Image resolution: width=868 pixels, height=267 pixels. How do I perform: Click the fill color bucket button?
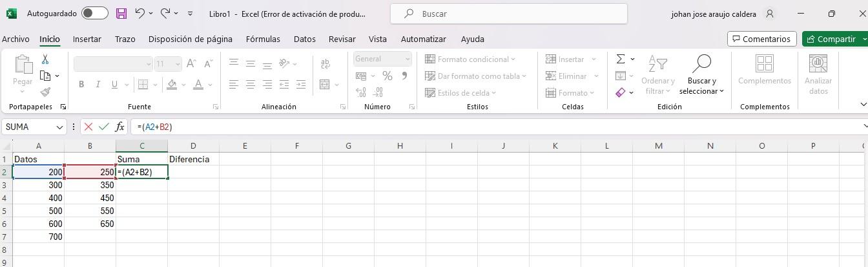pos(172,84)
